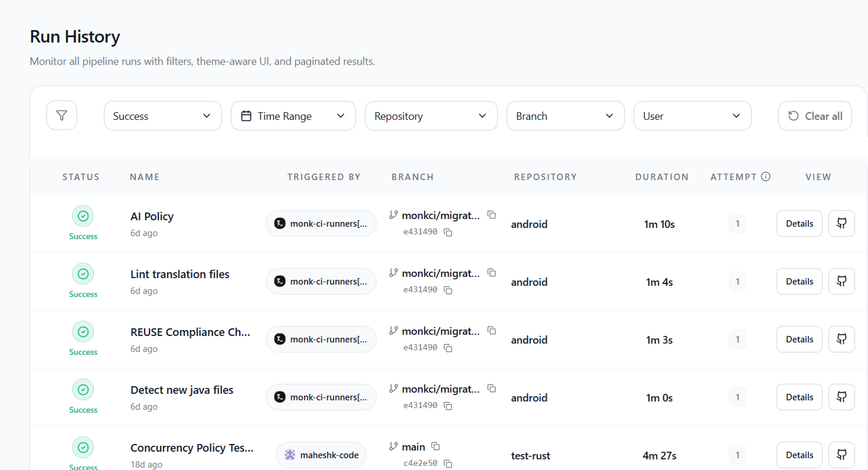View Details for Concurrency Policy Test run

pos(799,455)
